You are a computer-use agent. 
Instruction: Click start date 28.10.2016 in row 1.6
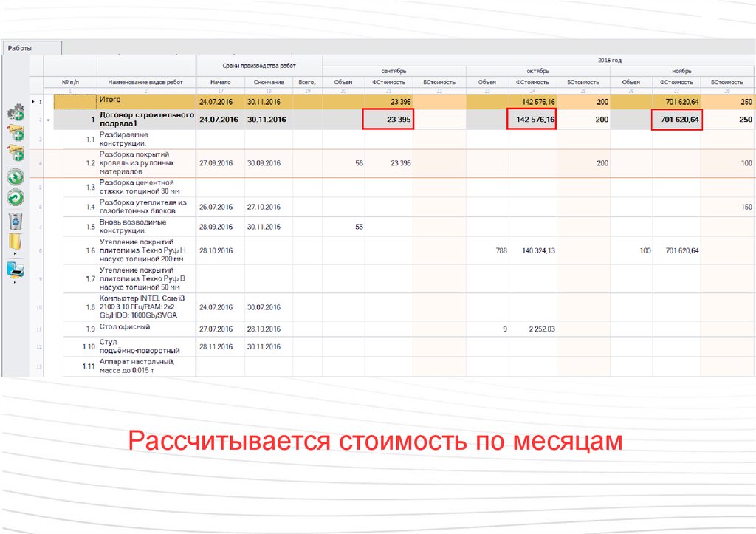click(x=216, y=251)
